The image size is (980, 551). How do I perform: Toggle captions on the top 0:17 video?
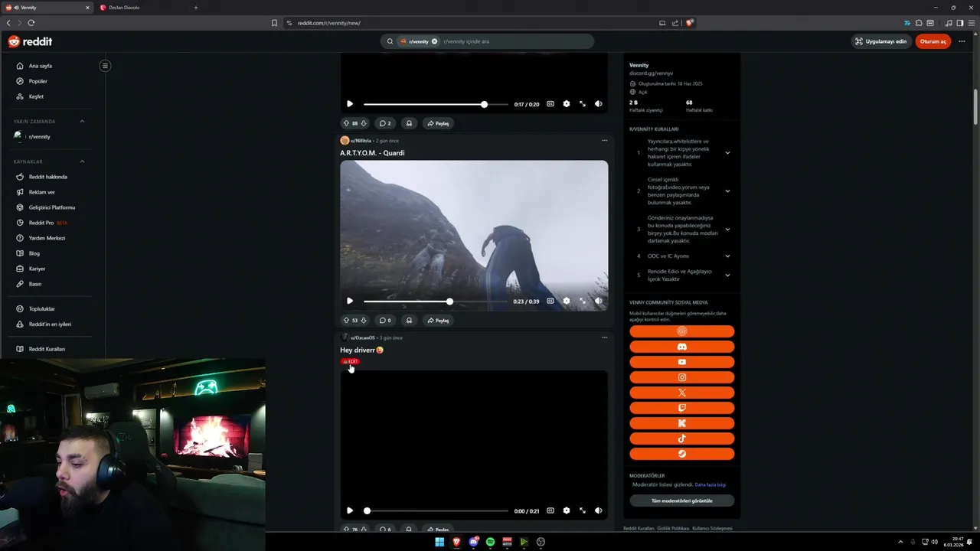550,104
